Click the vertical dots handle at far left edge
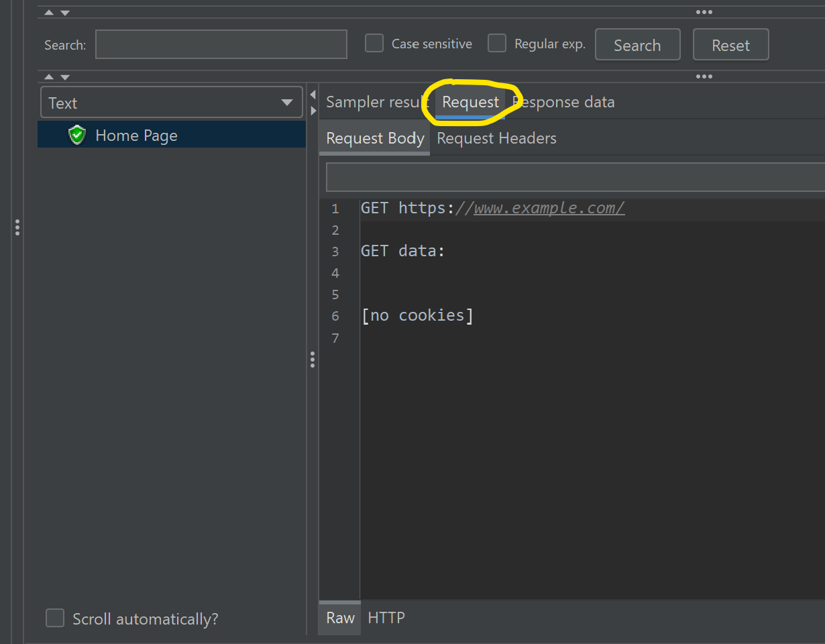The image size is (825, 644). point(17,227)
